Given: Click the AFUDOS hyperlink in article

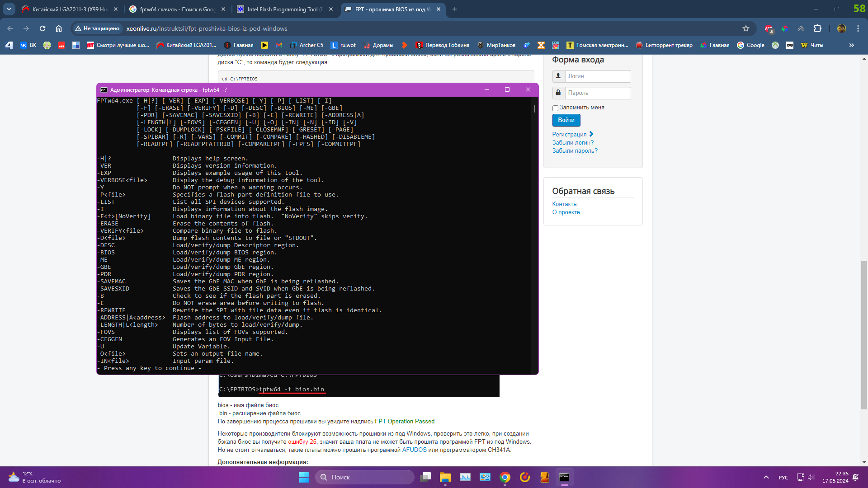Looking at the screenshot, I should [414, 450].
